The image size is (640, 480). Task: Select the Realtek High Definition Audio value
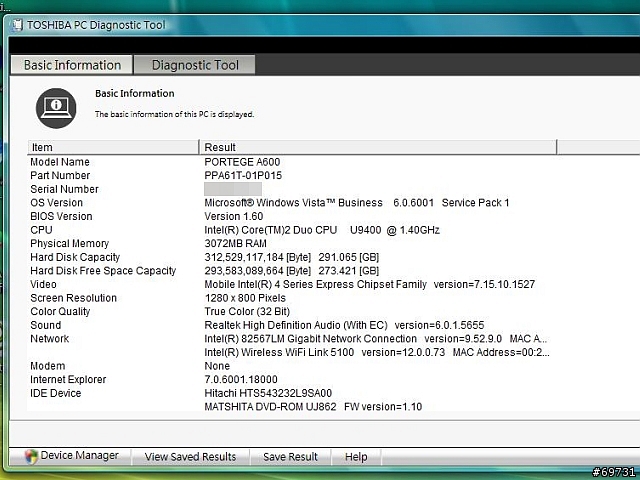[x=344, y=325]
